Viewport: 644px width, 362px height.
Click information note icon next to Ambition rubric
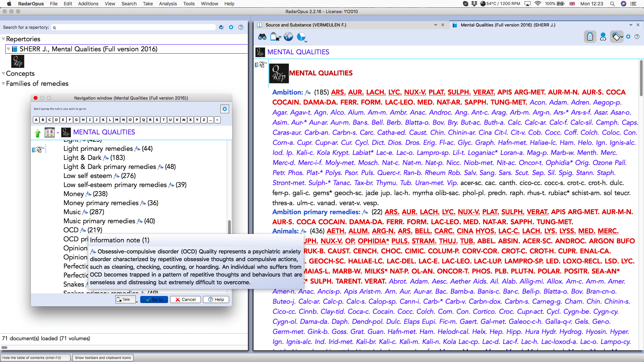[308, 93]
